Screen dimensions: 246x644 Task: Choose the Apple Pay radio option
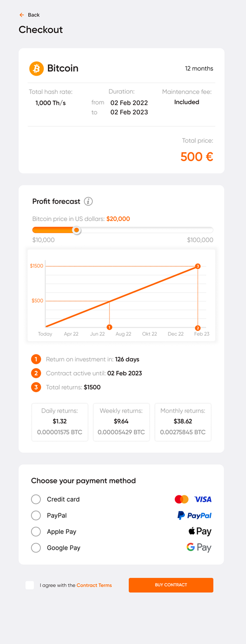click(x=36, y=532)
